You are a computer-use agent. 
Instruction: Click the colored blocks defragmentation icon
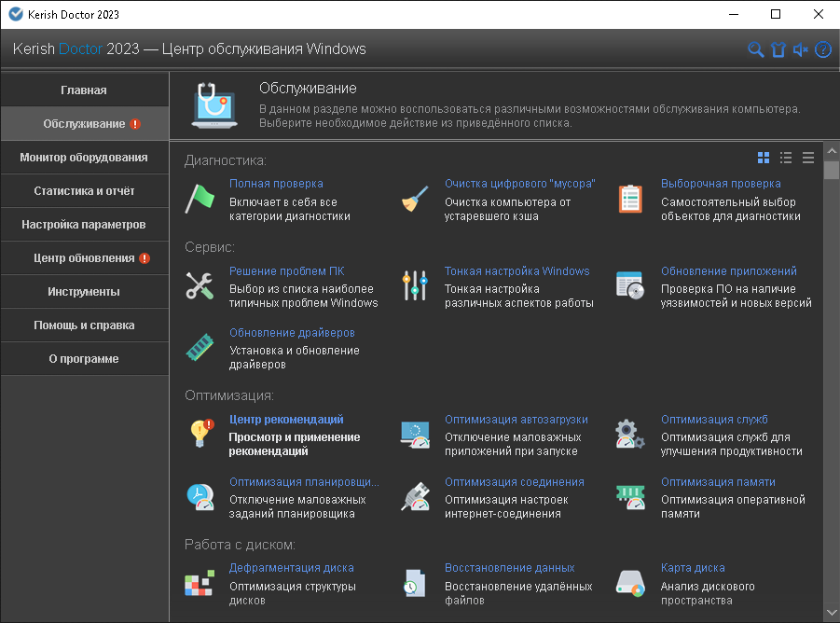coord(200,583)
